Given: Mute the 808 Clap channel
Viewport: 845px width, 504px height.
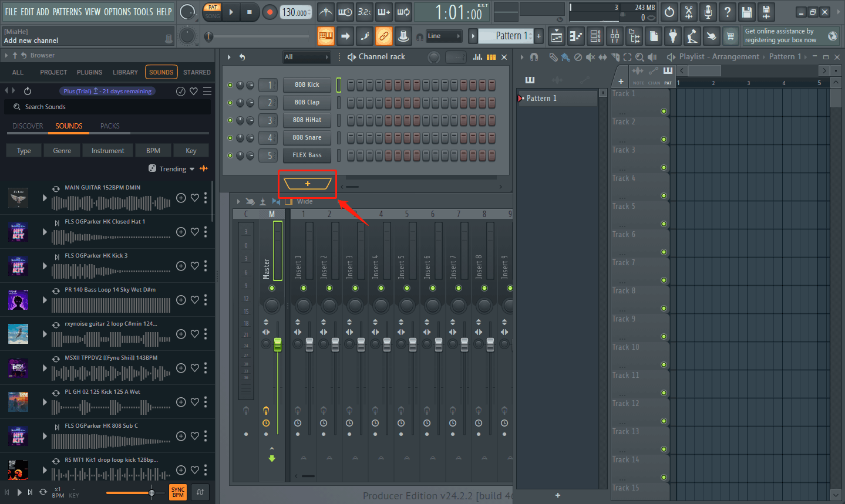Looking at the screenshot, I should [230, 103].
